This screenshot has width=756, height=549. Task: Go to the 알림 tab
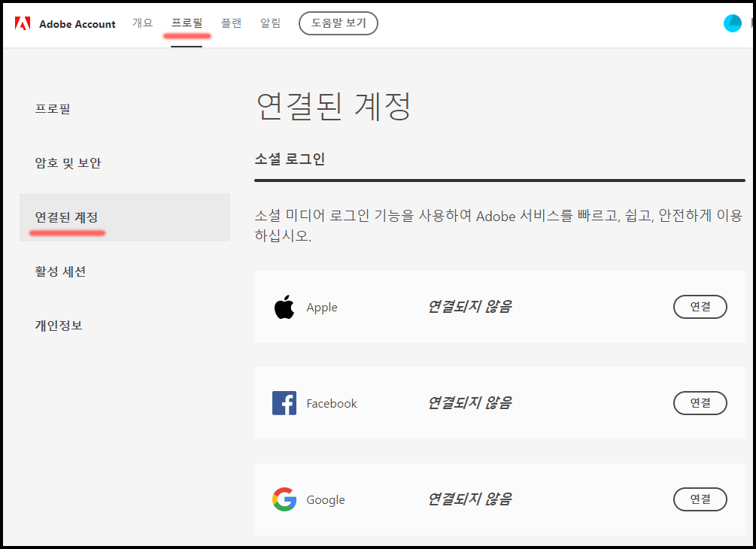click(270, 23)
